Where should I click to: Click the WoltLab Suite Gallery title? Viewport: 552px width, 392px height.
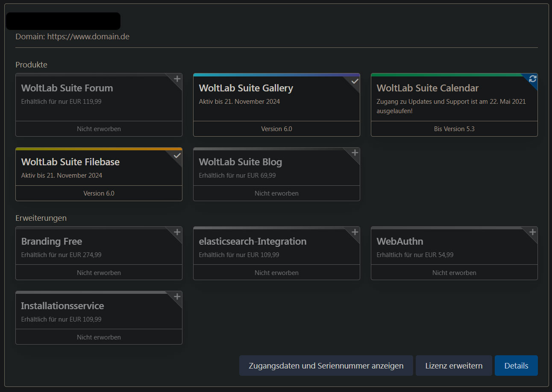tap(246, 88)
